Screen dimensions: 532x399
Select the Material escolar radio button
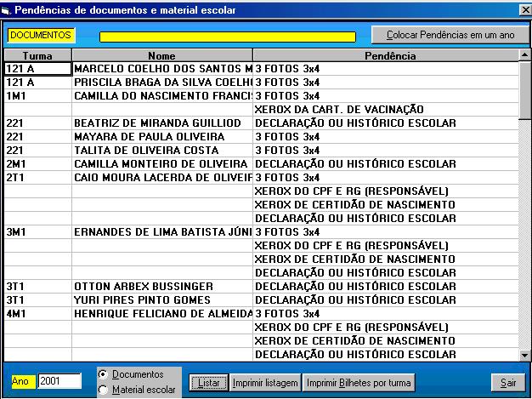tap(104, 390)
